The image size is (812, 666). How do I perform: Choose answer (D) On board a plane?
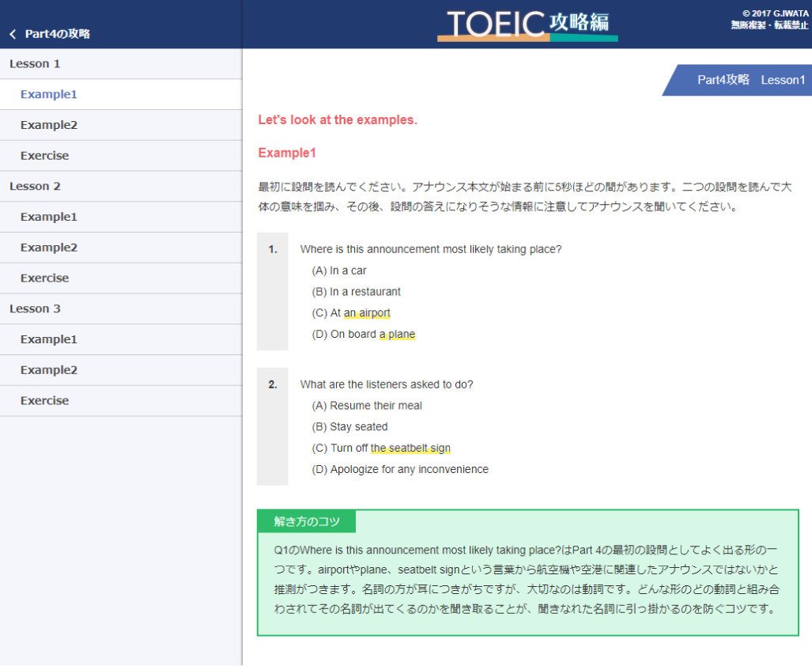click(363, 335)
